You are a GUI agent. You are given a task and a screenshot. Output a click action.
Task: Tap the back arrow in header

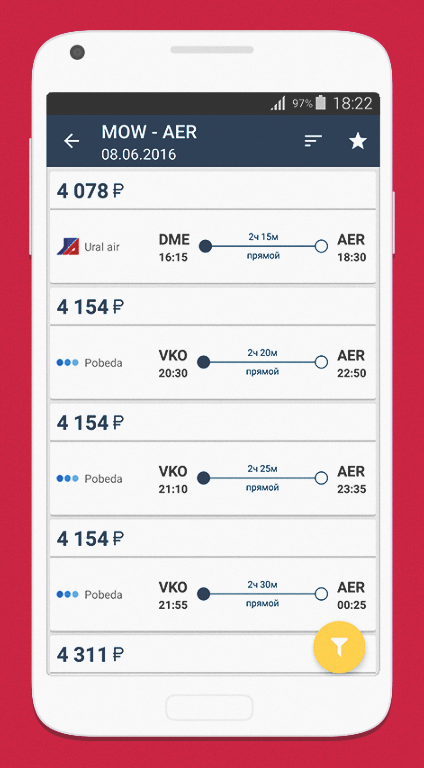click(71, 141)
